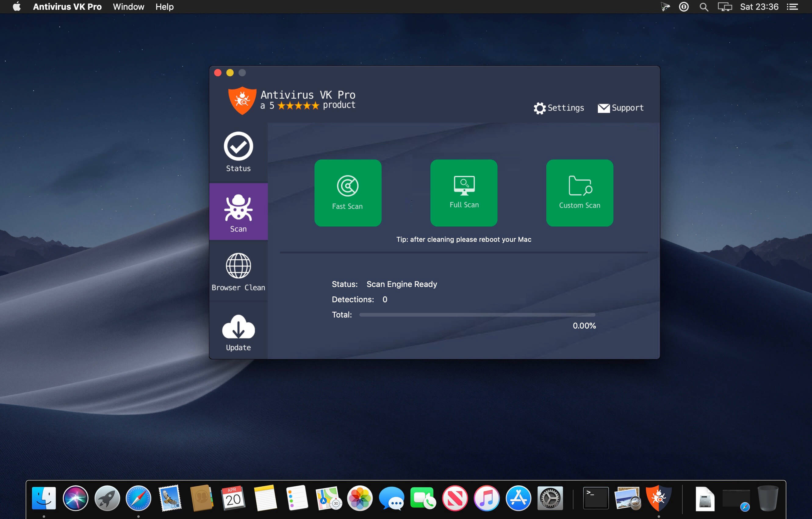Open Launchpad from the Dock
The width and height of the screenshot is (812, 519).
coord(107,498)
